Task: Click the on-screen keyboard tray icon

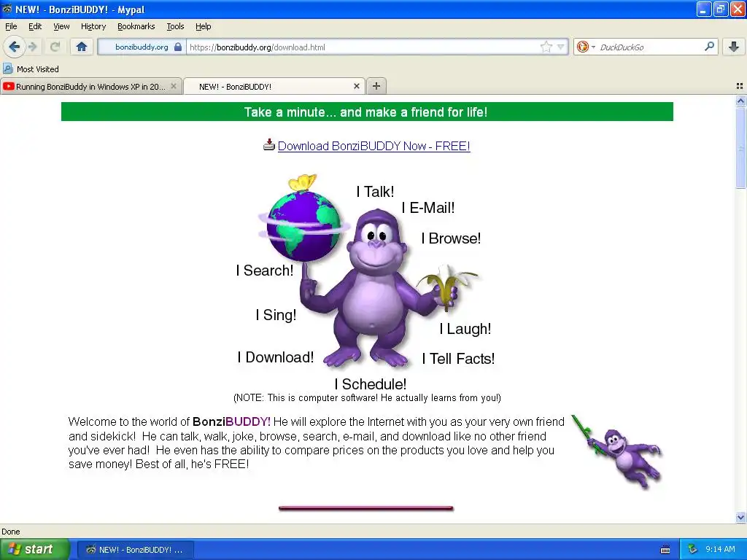Action: tap(665, 550)
